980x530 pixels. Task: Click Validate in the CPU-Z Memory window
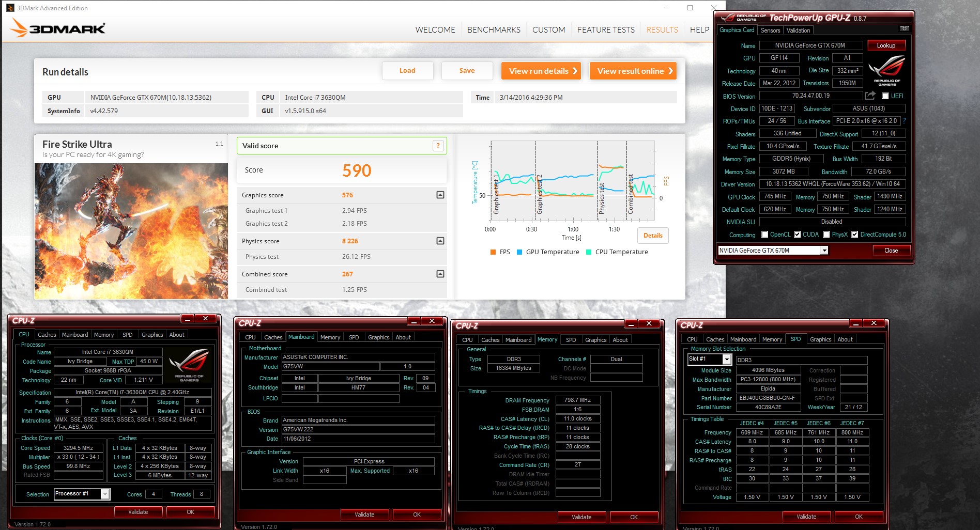581,517
